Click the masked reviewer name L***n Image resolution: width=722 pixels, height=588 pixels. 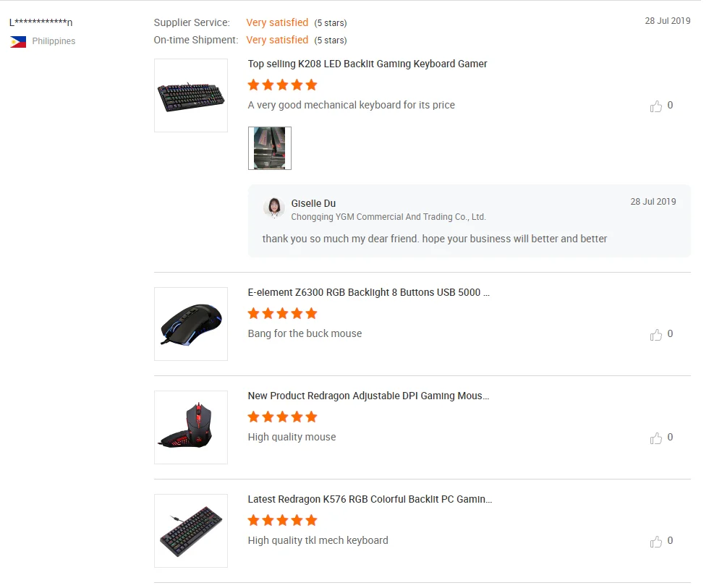click(x=41, y=22)
